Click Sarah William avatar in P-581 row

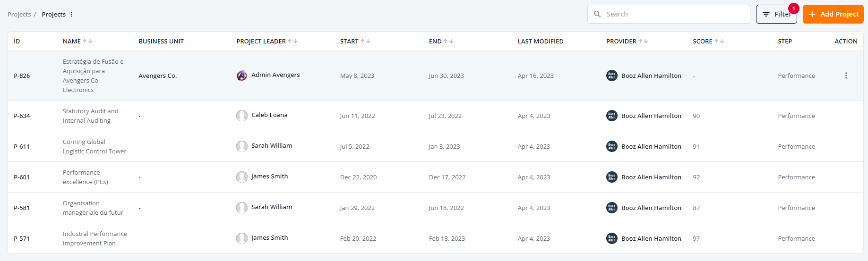tap(242, 208)
